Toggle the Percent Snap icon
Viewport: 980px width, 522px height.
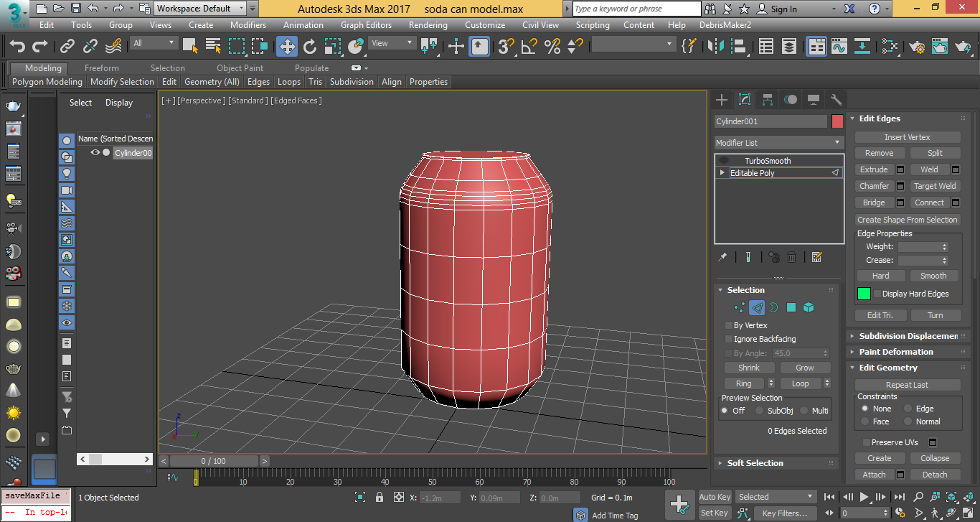552,46
